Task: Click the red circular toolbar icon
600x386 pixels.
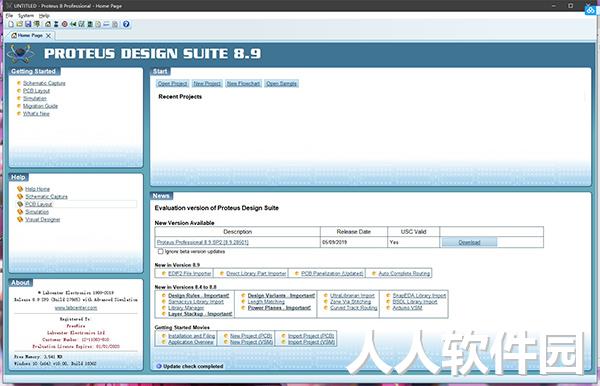Action: click(65, 24)
